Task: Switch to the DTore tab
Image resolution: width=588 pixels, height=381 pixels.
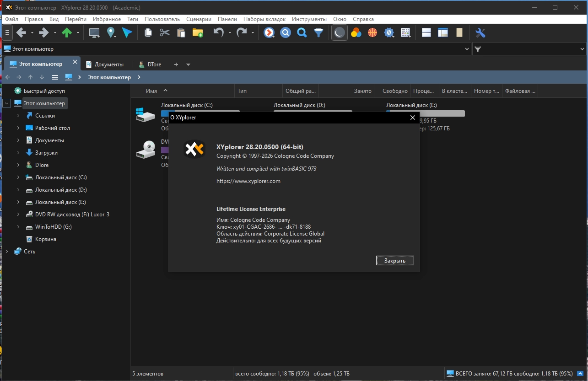Action: click(x=150, y=64)
